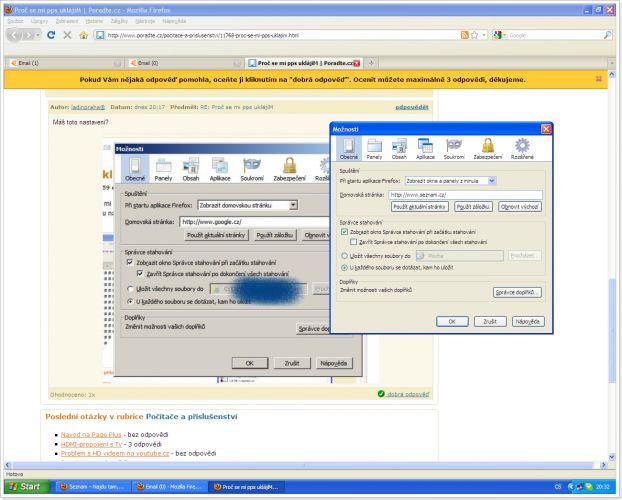Click the magnifier icon in the search box
This screenshot has width=622, height=500.
(x=607, y=35)
